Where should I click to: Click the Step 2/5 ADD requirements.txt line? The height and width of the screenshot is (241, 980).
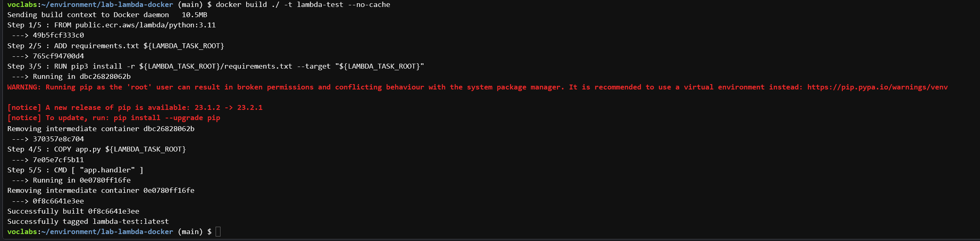[116, 46]
